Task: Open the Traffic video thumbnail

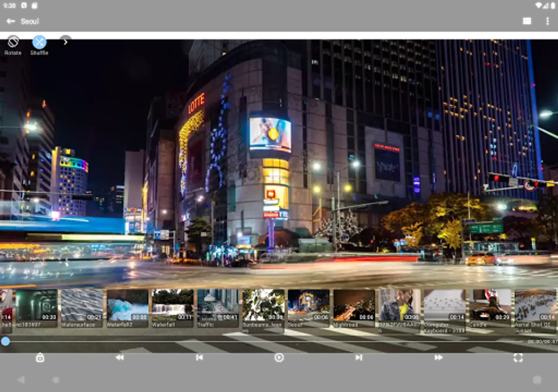Action: 218,308
